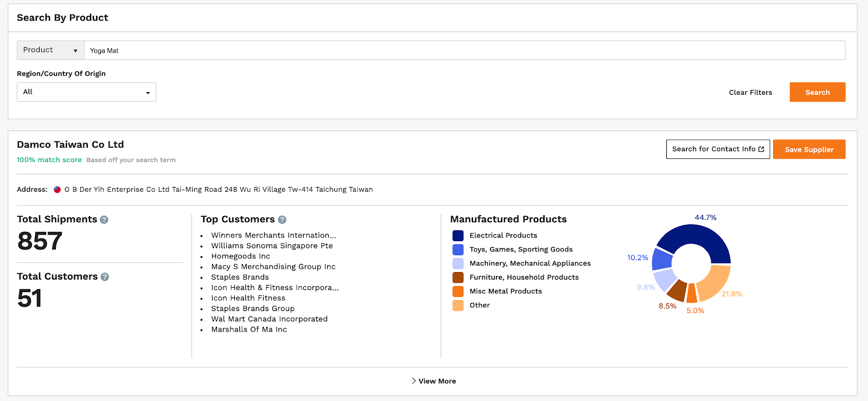Open the Product search type dropdown
Screen dimensions: 868x401
[50, 50]
